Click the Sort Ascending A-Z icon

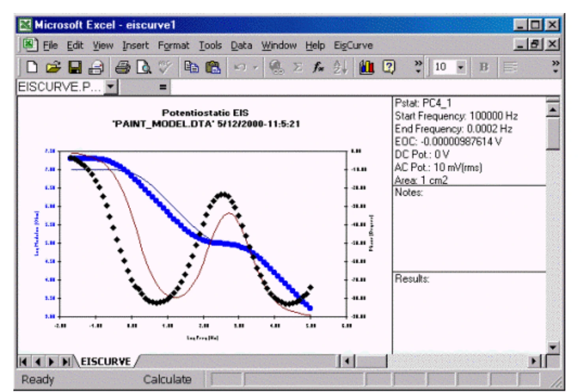(x=340, y=67)
